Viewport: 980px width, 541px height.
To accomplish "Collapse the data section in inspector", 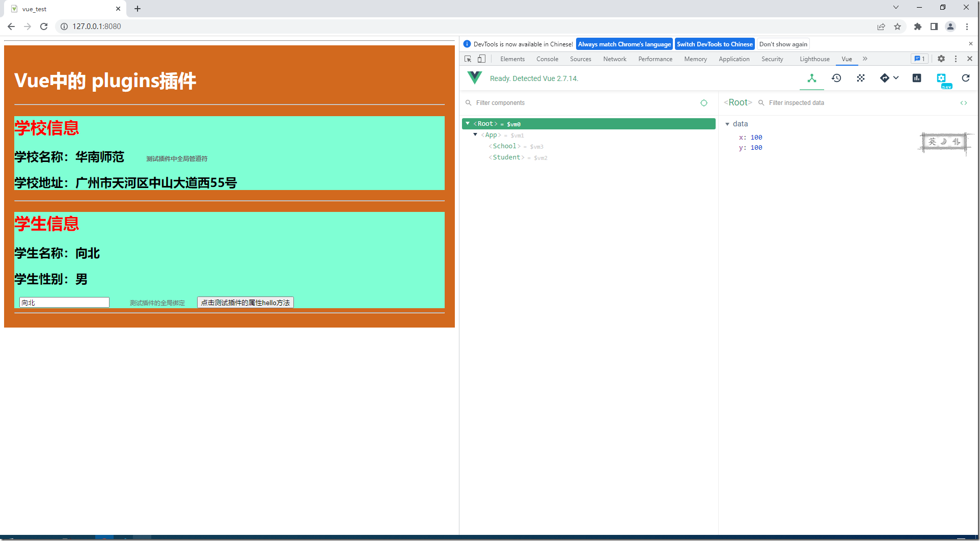I will tap(727, 124).
